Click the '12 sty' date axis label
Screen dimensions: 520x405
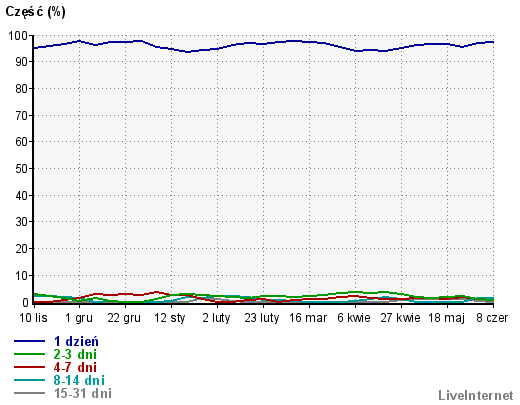click(169, 318)
